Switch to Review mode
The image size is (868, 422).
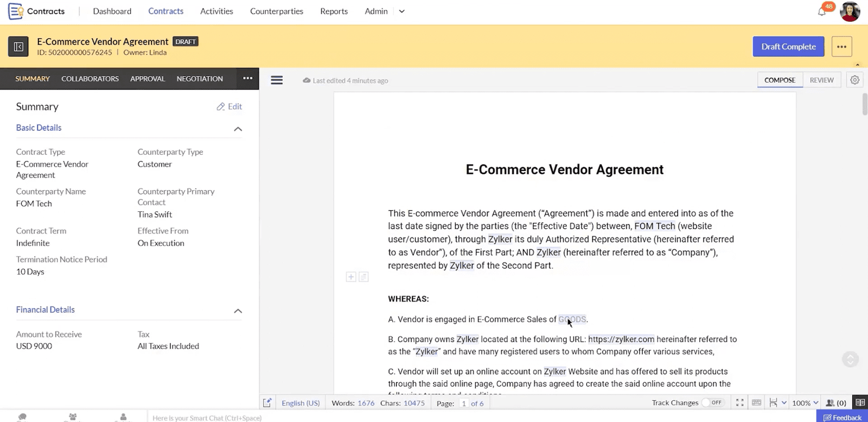click(821, 80)
